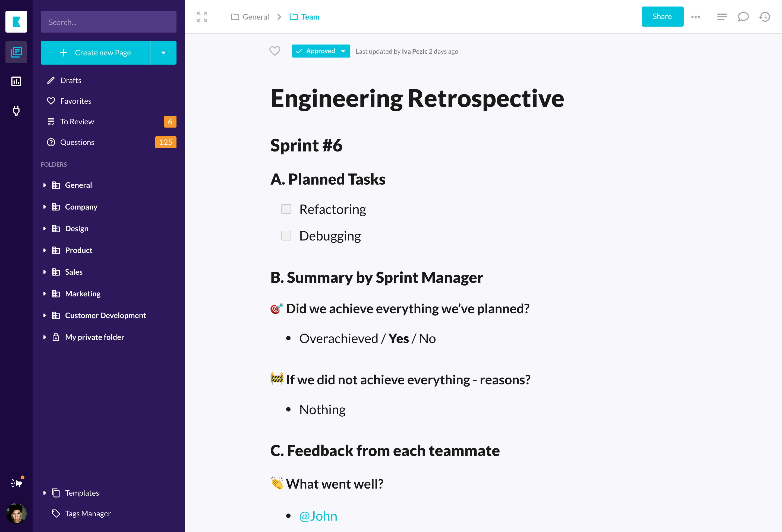
Task: Open the Approved status dropdown
Action: (343, 51)
